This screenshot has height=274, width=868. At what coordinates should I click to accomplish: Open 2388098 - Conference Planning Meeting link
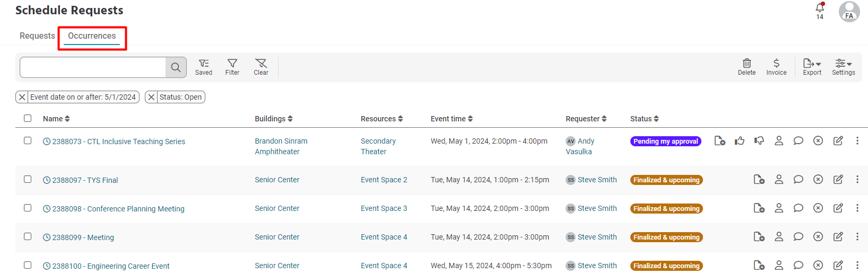pyautogui.click(x=118, y=209)
